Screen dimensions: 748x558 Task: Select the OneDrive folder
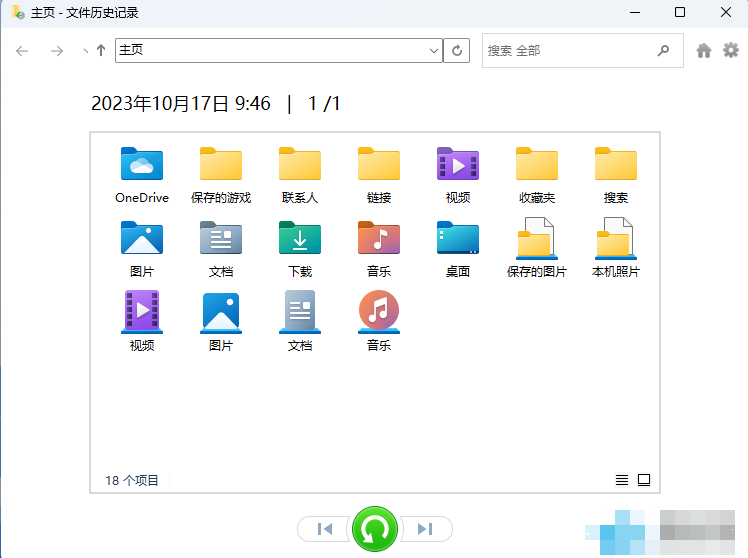[x=142, y=173]
